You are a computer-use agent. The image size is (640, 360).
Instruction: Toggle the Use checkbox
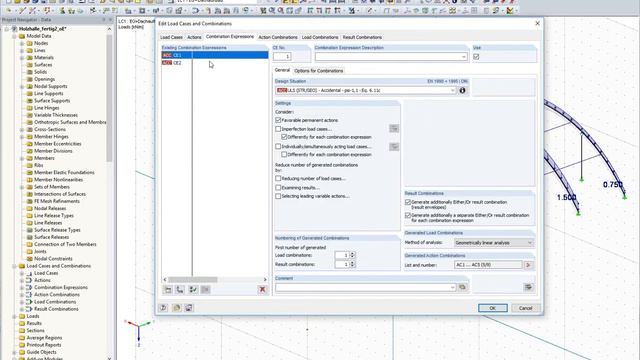click(x=476, y=57)
